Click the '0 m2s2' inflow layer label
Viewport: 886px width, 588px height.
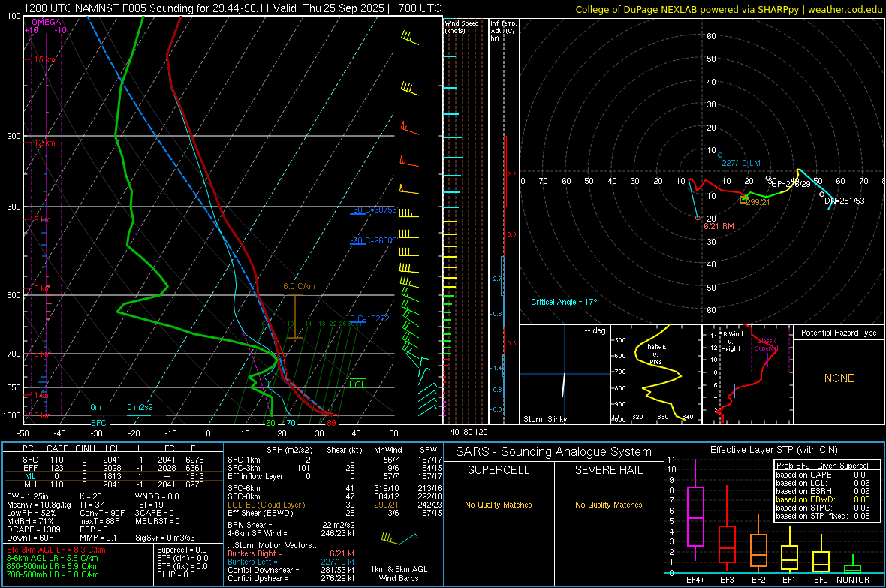click(140, 407)
